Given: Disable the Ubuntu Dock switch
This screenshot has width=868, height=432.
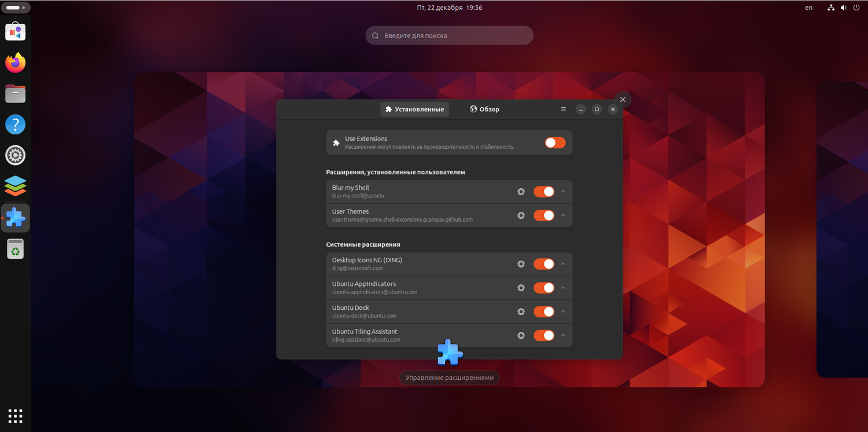Looking at the screenshot, I should pos(544,312).
